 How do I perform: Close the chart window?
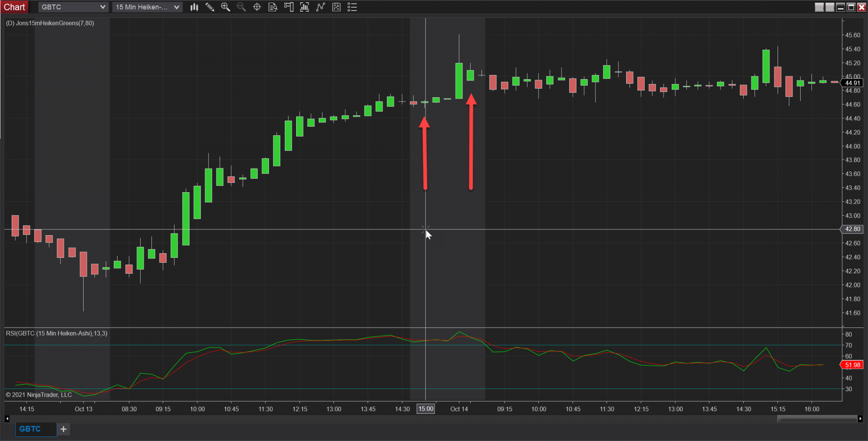(862, 7)
